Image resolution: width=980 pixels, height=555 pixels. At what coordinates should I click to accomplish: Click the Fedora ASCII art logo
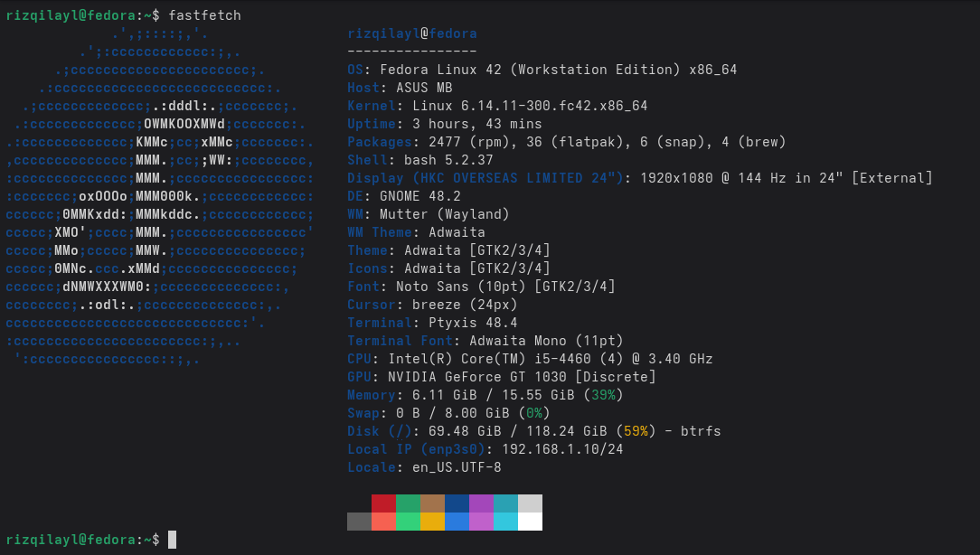[x=160, y=196]
